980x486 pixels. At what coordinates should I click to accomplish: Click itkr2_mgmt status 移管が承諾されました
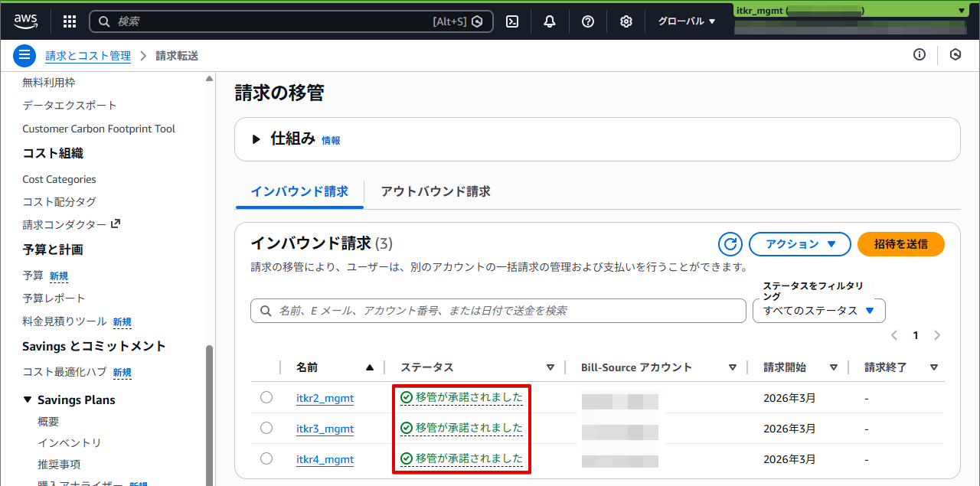click(462, 397)
